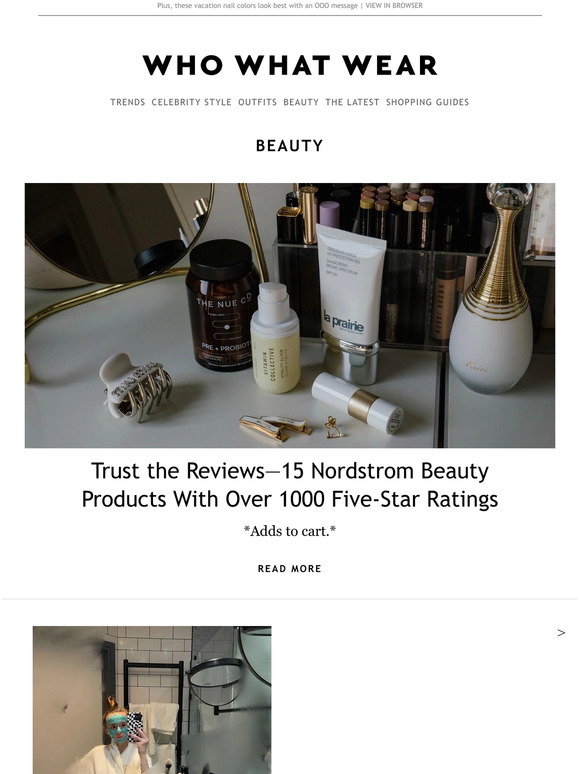Open the vanity beauty products hero image
580x774 pixels.
coord(290,315)
